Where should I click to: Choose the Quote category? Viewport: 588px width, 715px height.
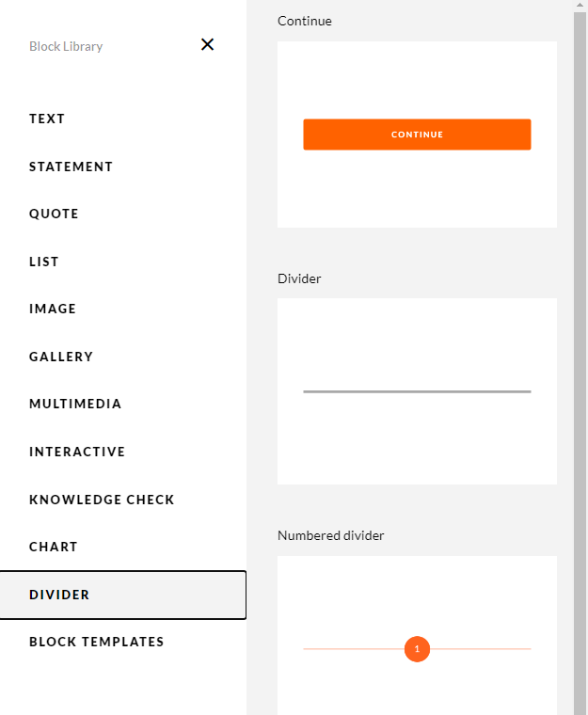point(54,214)
